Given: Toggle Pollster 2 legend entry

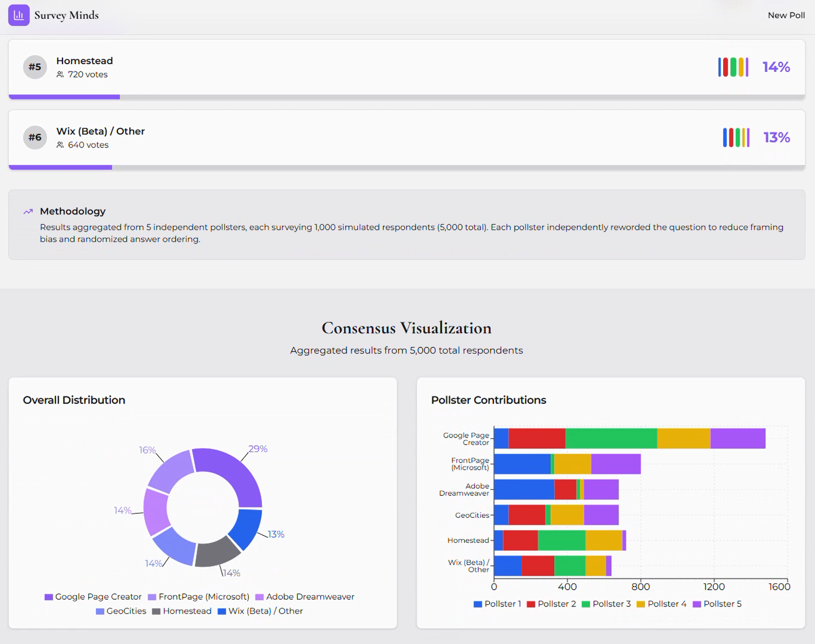Looking at the screenshot, I should point(551,604).
